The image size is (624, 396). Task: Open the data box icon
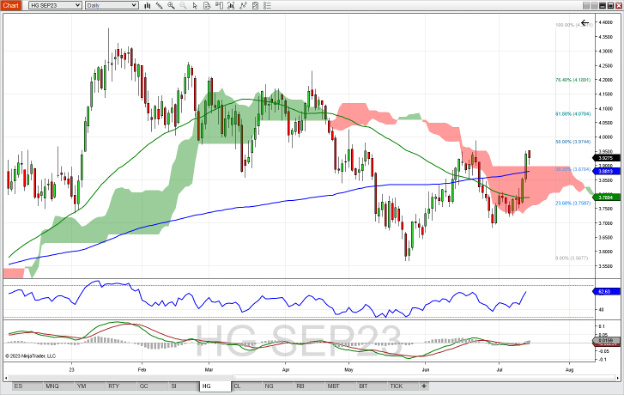[207, 6]
